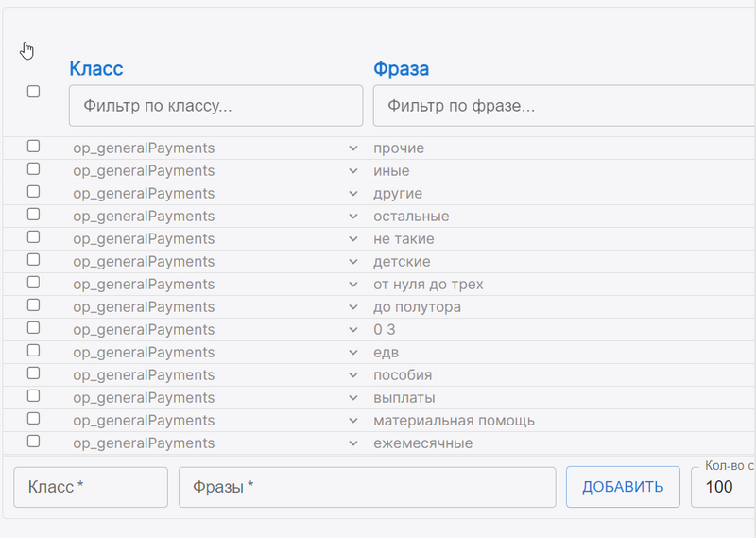Screen dimensions: 756x538
Task: Open the class dropdown for 'материальная помощь'
Action: pos(352,421)
